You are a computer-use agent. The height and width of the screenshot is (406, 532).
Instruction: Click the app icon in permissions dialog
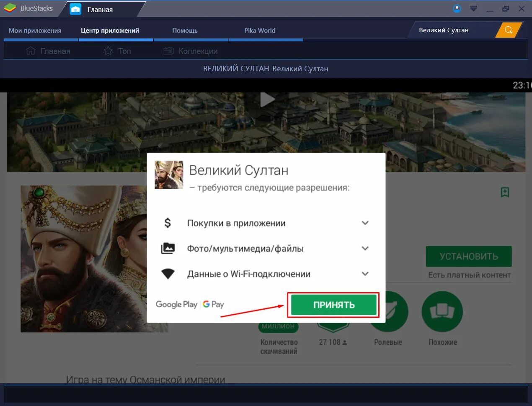169,175
